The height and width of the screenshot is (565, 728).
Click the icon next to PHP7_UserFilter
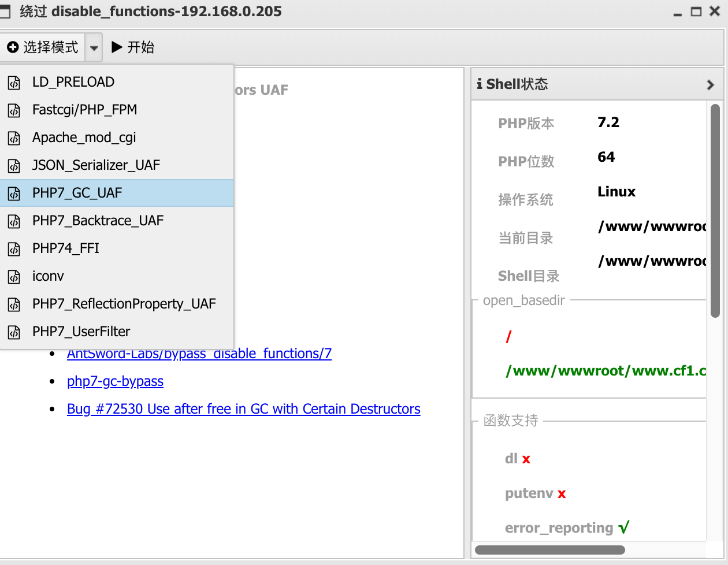[14, 332]
